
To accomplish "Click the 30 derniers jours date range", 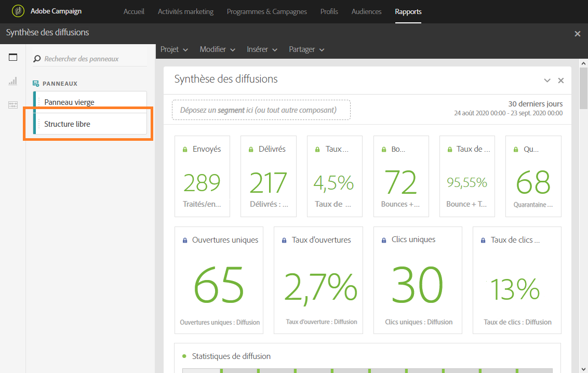I will pos(535,104).
